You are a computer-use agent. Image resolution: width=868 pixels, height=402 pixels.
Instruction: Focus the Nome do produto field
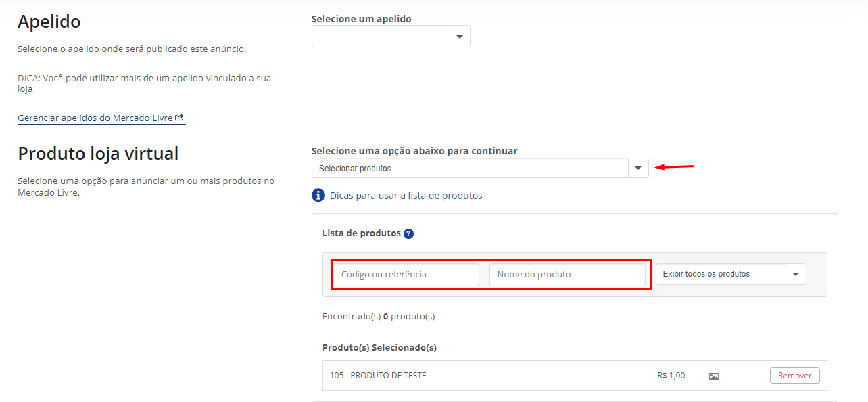568,275
